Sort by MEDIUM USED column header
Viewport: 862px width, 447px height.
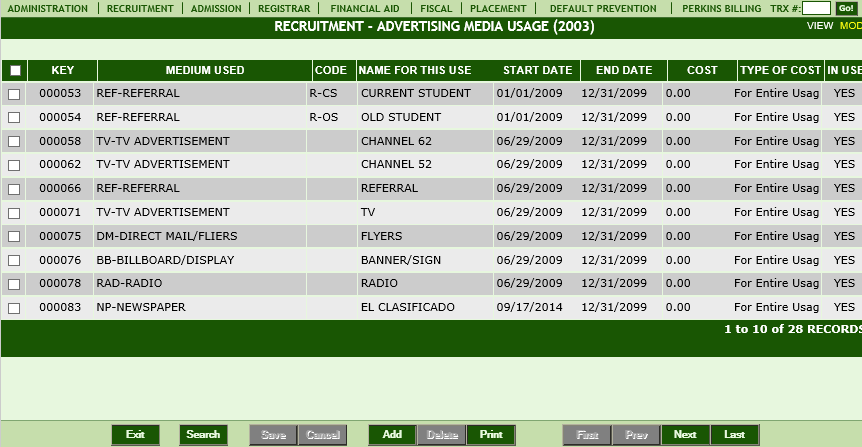[x=205, y=70]
